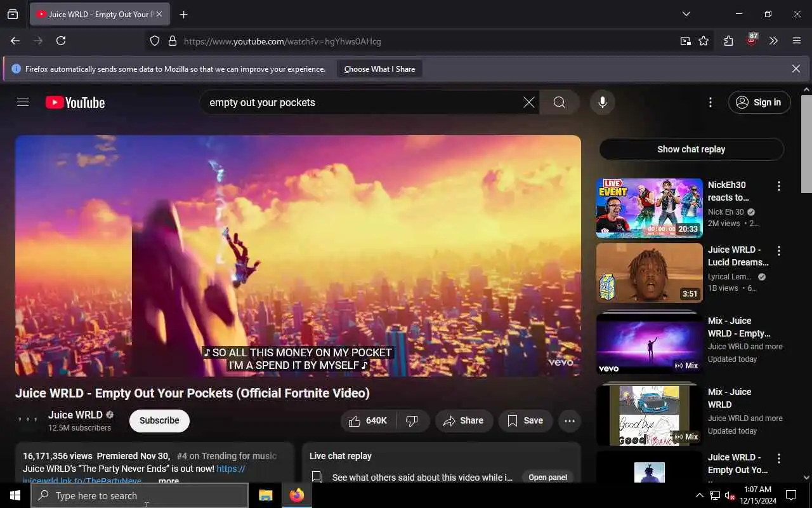Select the Juice WRLD browser tab
This screenshot has width=812, height=508.
(x=99, y=14)
